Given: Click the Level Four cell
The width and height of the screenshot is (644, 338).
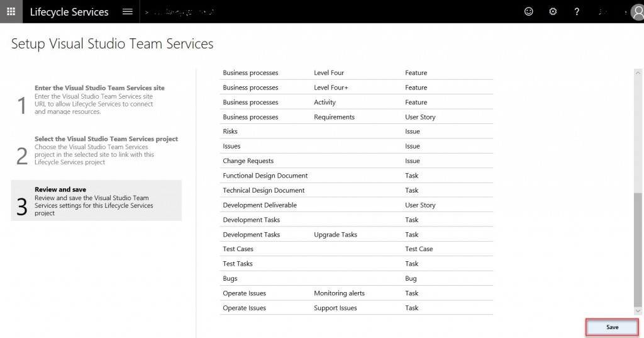Looking at the screenshot, I should coord(329,73).
